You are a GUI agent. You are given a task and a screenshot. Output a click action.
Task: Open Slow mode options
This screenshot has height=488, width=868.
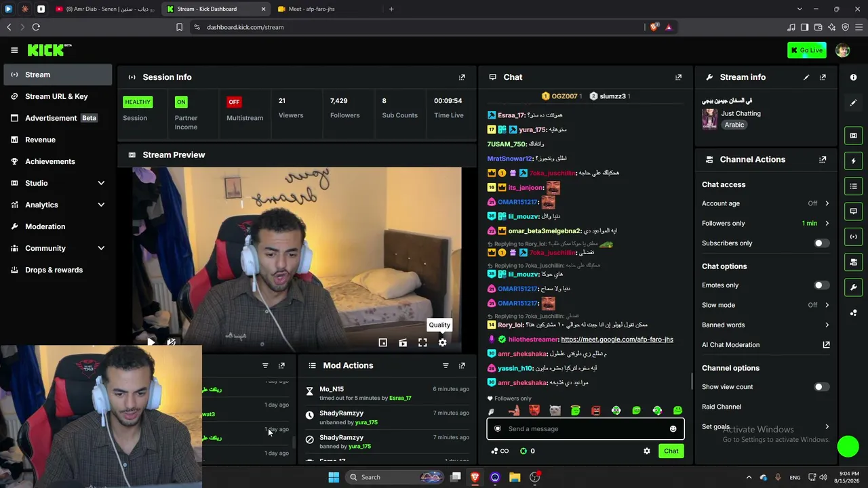tap(766, 305)
